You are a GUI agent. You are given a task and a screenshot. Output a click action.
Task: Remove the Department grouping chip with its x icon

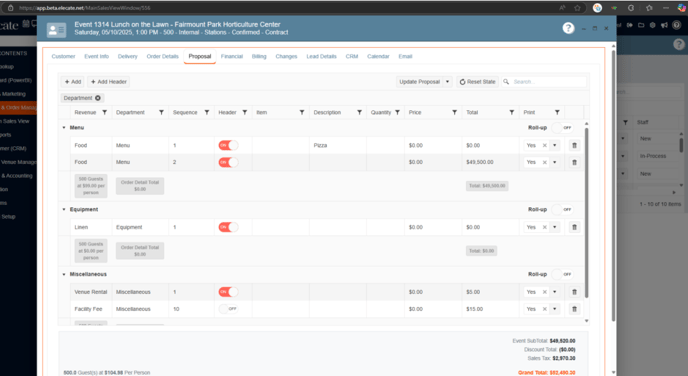pos(98,98)
